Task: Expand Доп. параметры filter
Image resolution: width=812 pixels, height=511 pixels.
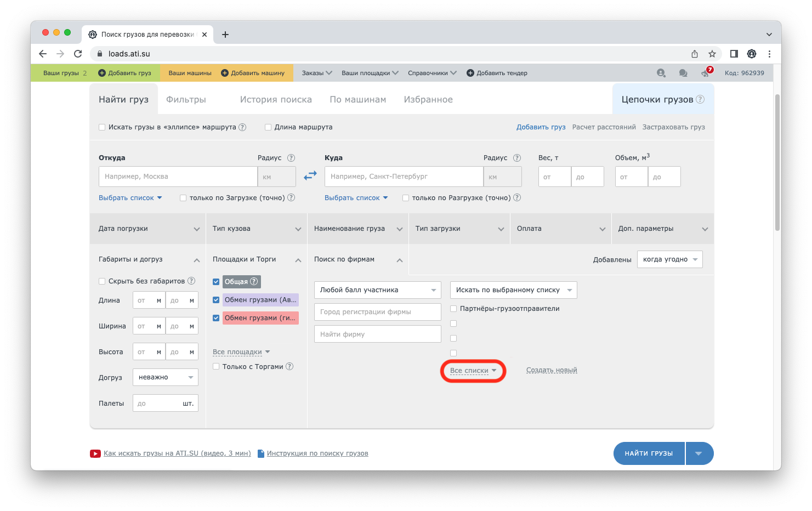Action: coord(663,229)
